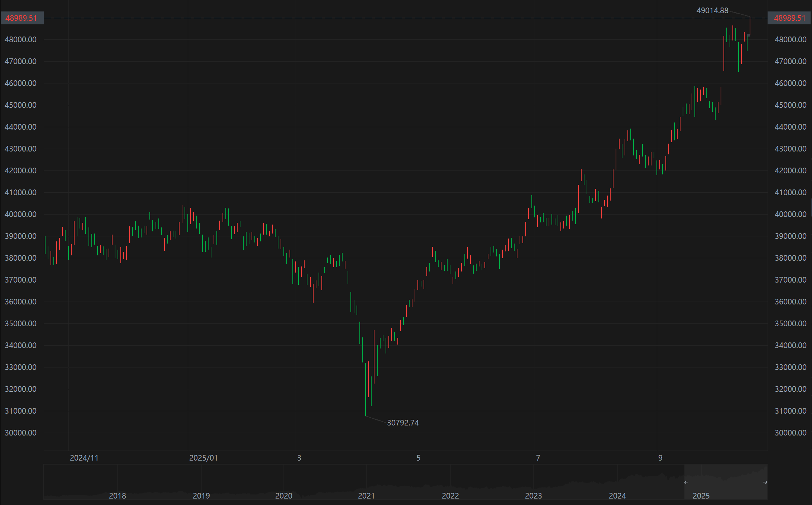Click the 2018 label in the navigator strip
This screenshot has width=812, height=505.
coord(117,496)
